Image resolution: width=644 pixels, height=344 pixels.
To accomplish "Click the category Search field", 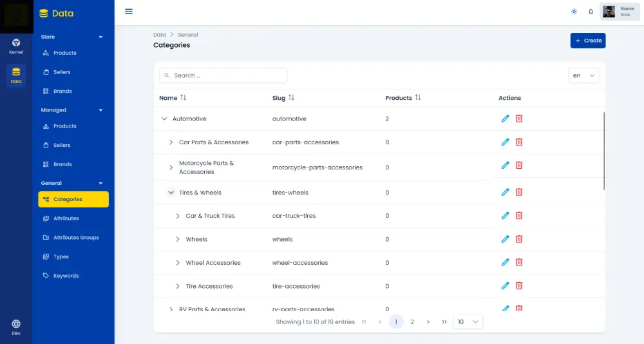I will (x=223, y=75).
